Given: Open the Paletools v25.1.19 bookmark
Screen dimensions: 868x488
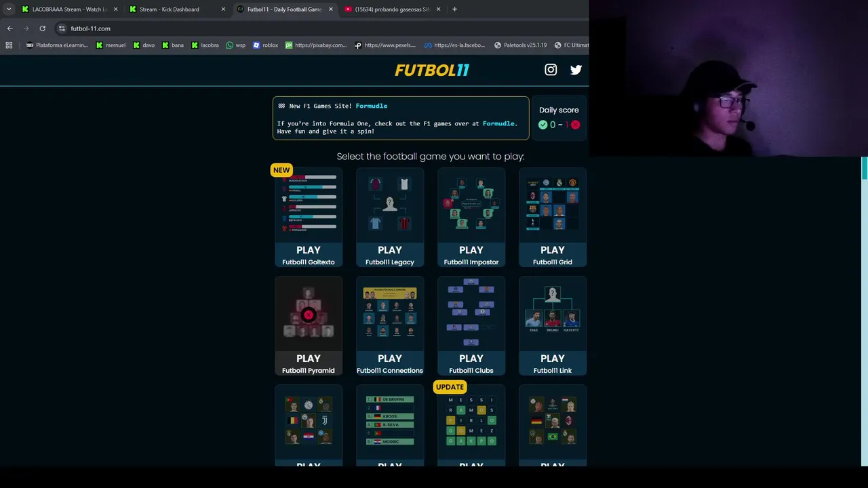Looking at the screenshot, I should pos(520,45).
